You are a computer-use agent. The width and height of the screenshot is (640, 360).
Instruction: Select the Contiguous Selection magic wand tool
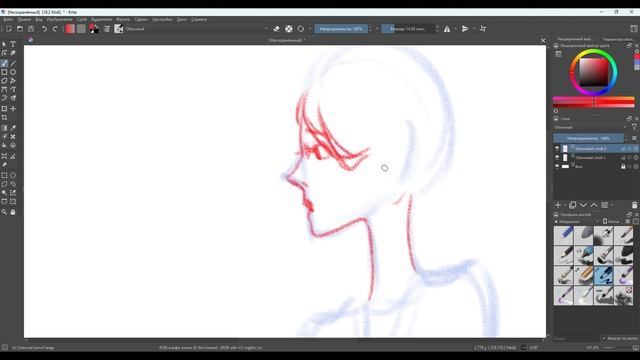click(x=4, y=193)
